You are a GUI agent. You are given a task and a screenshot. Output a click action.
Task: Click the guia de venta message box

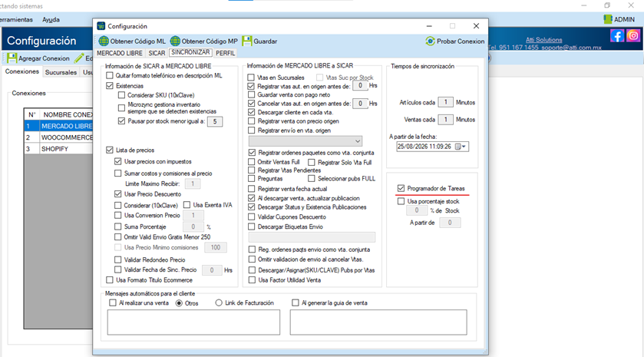378,322
